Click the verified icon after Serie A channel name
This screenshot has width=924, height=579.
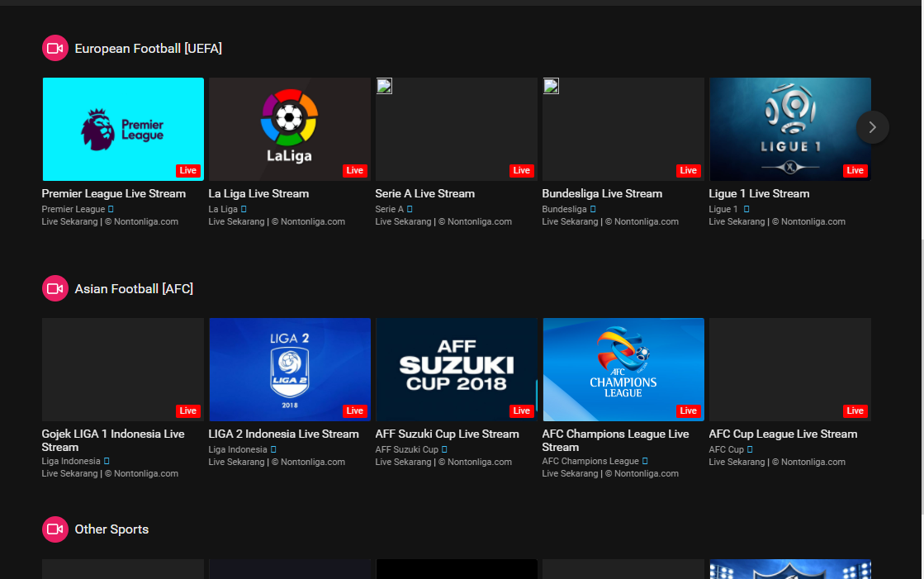[410, 209]
